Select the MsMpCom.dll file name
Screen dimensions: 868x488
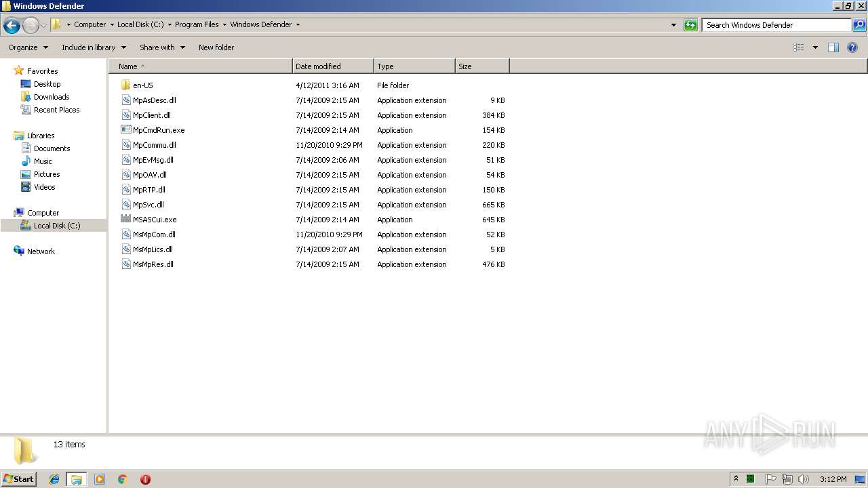(x=154, y=235)
